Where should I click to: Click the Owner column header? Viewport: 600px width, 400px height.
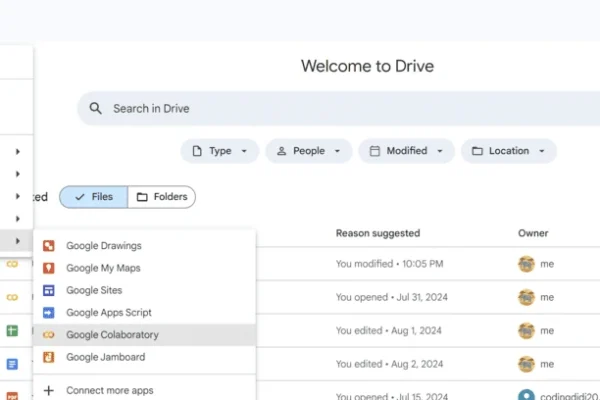533,233
